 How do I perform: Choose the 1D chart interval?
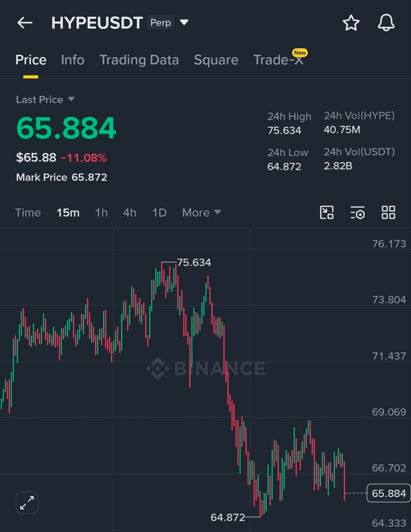pos(159,213)
